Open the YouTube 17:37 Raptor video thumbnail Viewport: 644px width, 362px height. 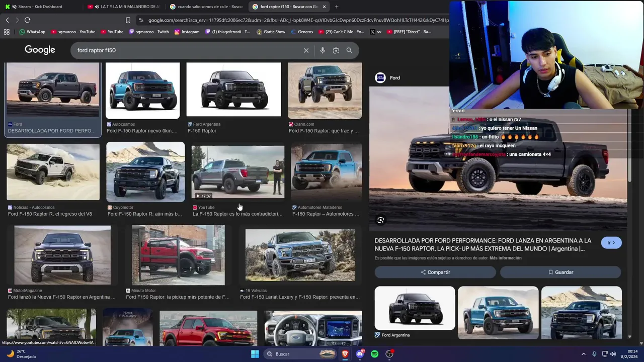(238, 172)
